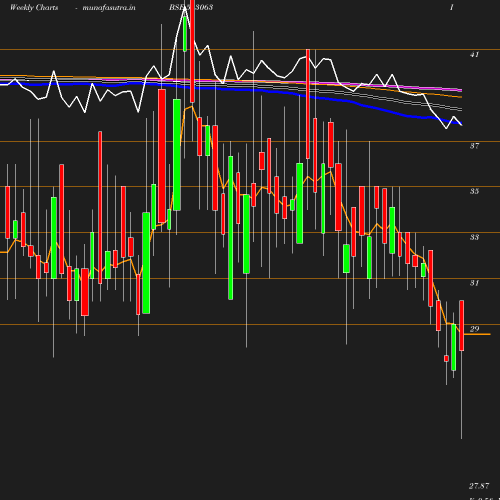Click the final green candlestick near price 29
Viewport: 500px width, 500px height.
tap(453, 347)
